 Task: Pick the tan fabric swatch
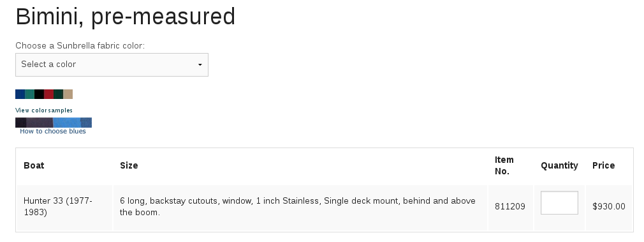[68, 95]
